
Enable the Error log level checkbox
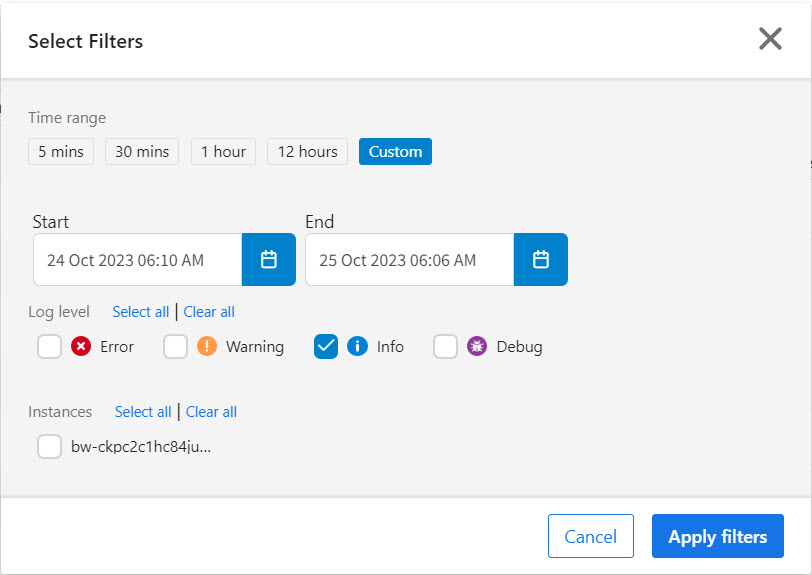[x=50, y=347]
